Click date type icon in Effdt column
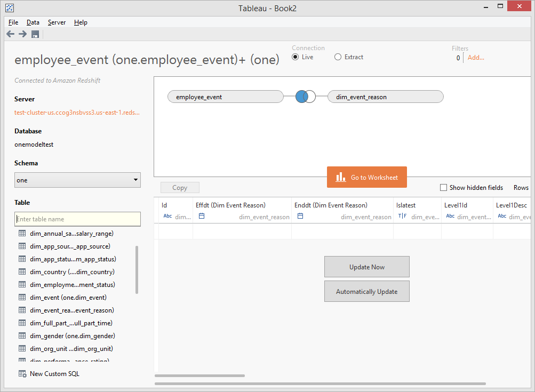This screenshot has width=535, height=392. (202, 216)
